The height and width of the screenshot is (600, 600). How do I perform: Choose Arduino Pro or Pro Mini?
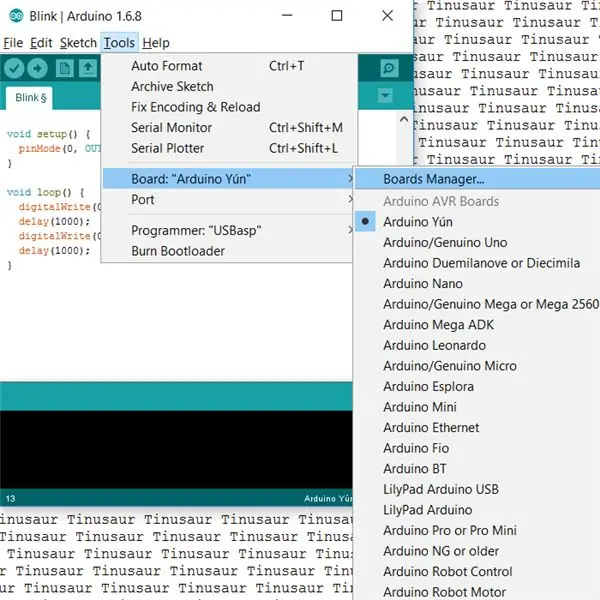(478, 530)
